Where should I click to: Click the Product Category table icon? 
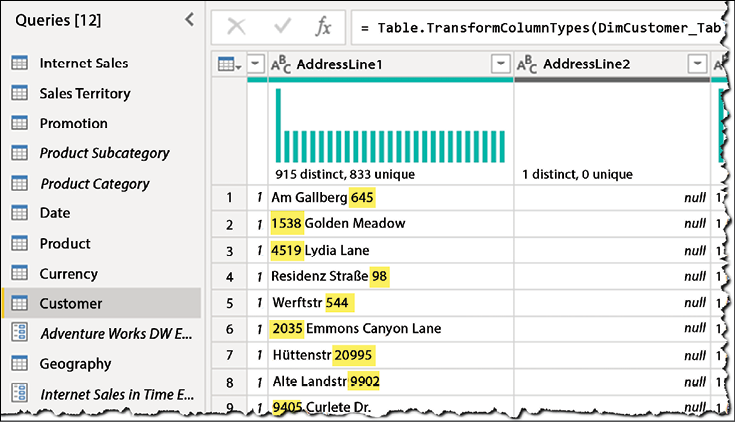pos(20,183)
